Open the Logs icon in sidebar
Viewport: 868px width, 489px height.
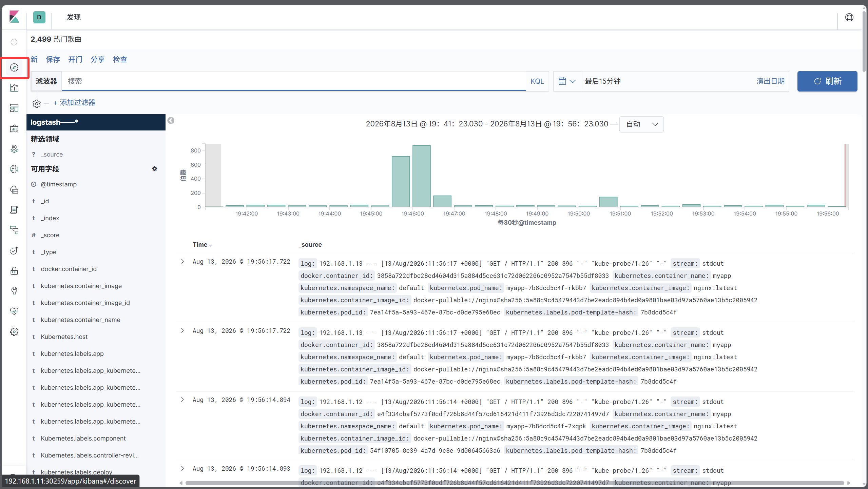click(14, 210)
